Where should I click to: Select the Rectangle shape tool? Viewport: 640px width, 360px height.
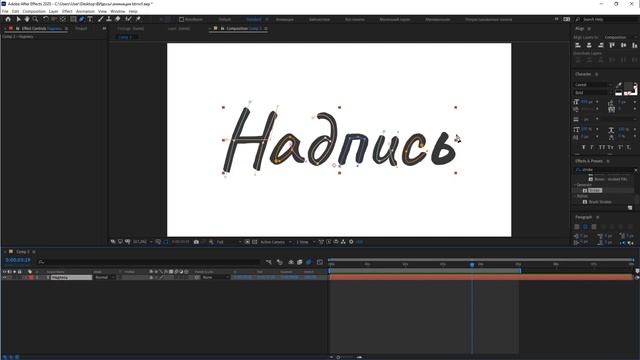point(73,19)
